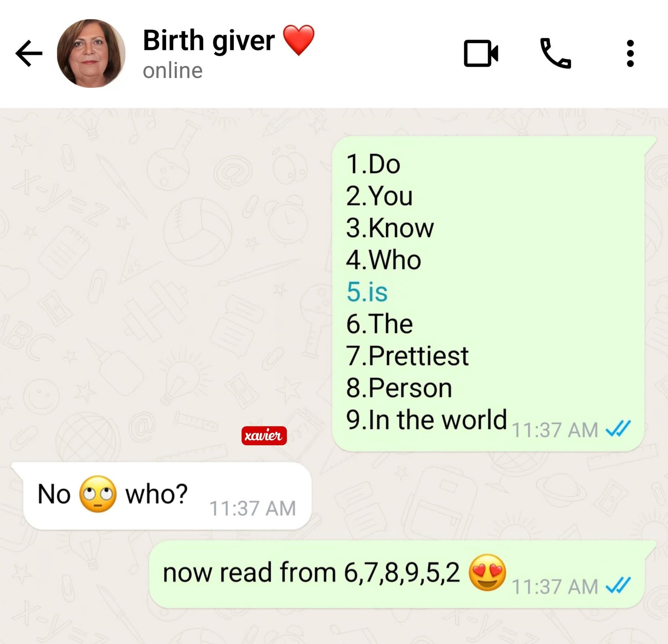This screenshot has height=644, width=668.
Task: Tap the back arrow icon
Action: coord(29,53)
